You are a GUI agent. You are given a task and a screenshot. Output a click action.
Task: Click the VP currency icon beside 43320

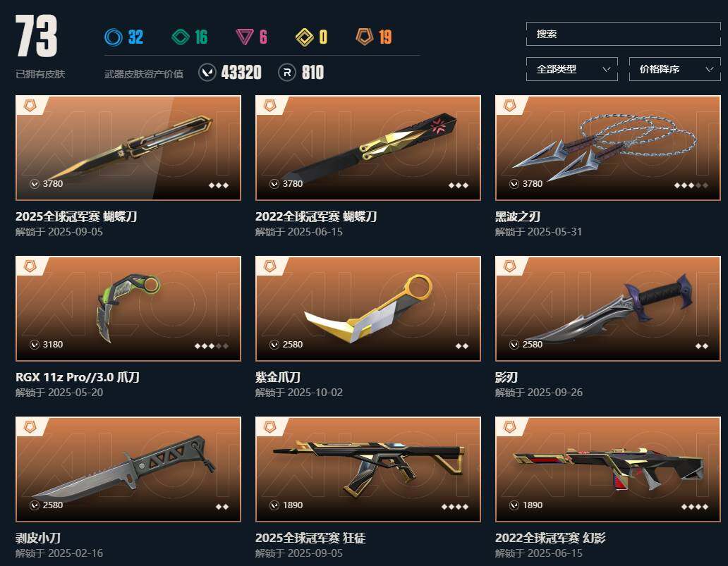pos(207,73)
